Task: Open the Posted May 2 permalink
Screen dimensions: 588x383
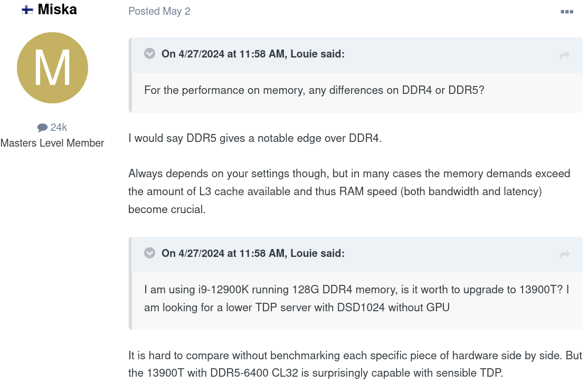Action: (x=159, y=11)
